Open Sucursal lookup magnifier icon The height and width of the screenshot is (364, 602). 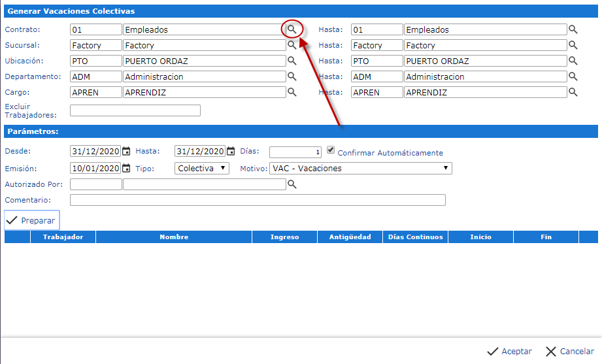click(292, 45)
